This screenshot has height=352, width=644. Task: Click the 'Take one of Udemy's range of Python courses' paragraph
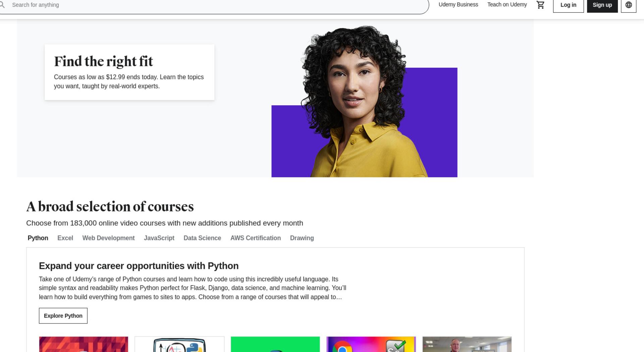tap(193, 288)
